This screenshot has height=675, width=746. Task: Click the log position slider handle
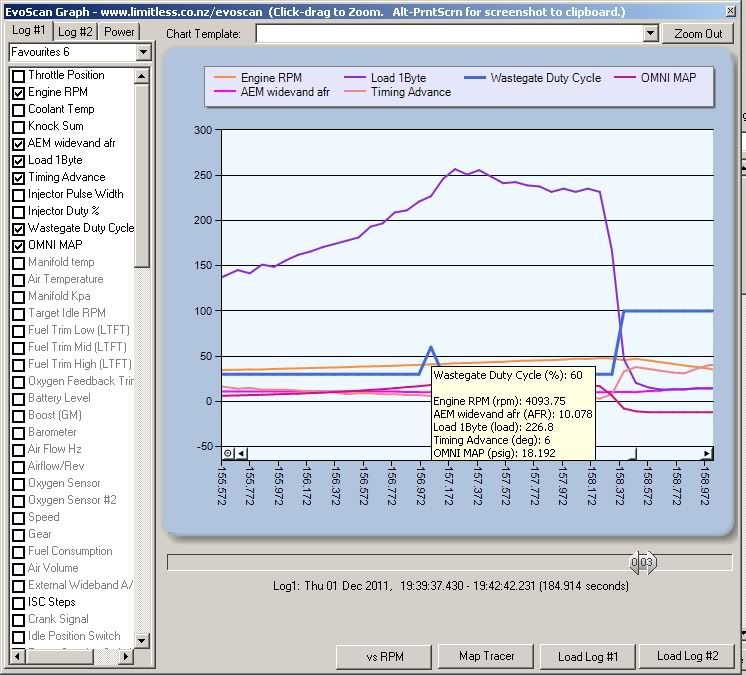pyautogui.click(x=641, y=562)
